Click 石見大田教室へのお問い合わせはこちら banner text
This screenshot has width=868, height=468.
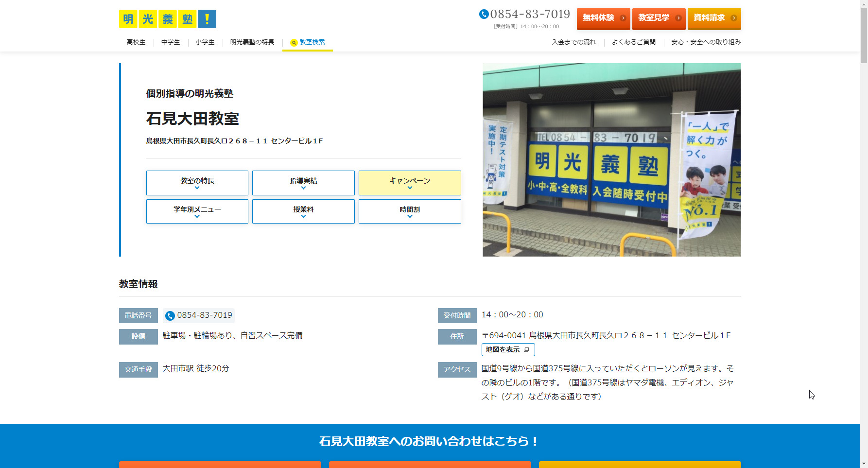click(430, 441)
